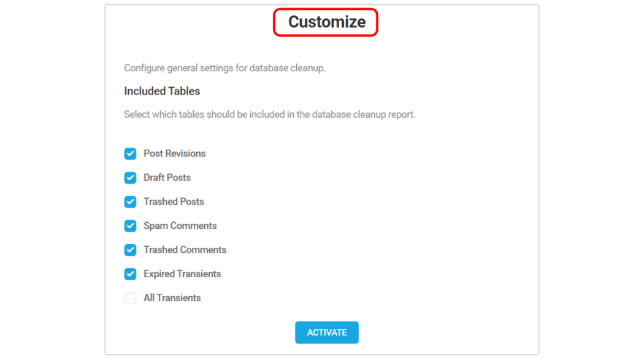Screen dimensions: 644x357
Task: Select the Draft Posts label
Action: 167,177
